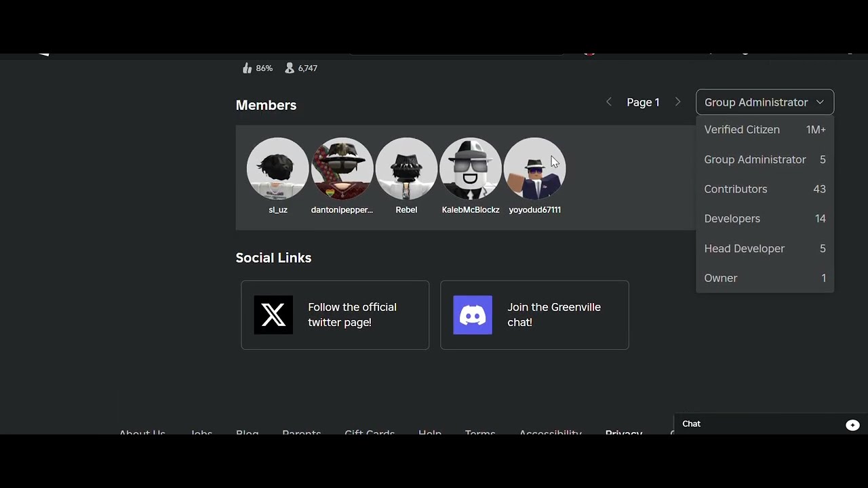Open KalebMcBlockz member avatar
The width and height of the screenshot is (868, 488).
[471, 168]
